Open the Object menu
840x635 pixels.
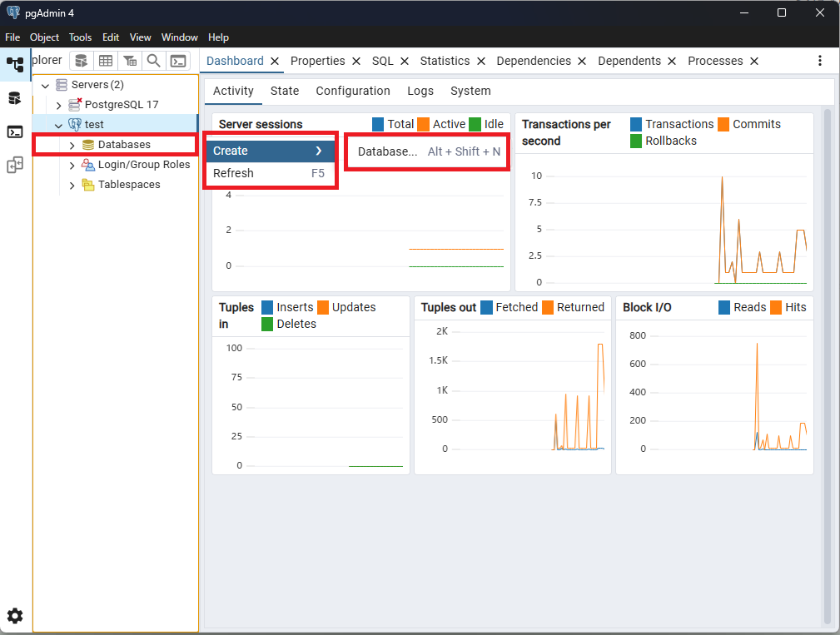pos(44,37)
